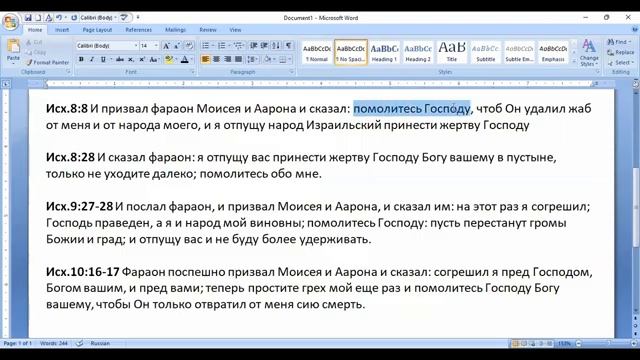Switch to Print Layout view
The width and height of the screenshot is (640, 360).
pyautogui.click(x=516, y=343)
